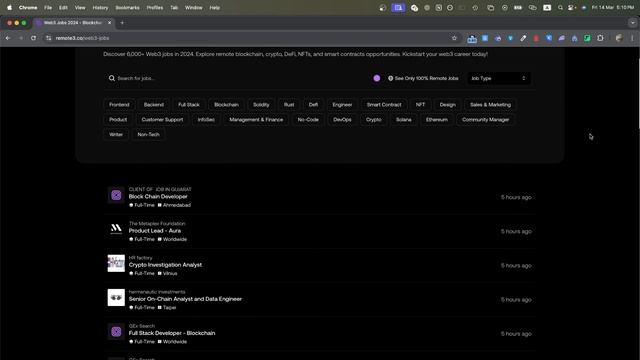Open the File menu
640x360 pixels.
[48, 7]
